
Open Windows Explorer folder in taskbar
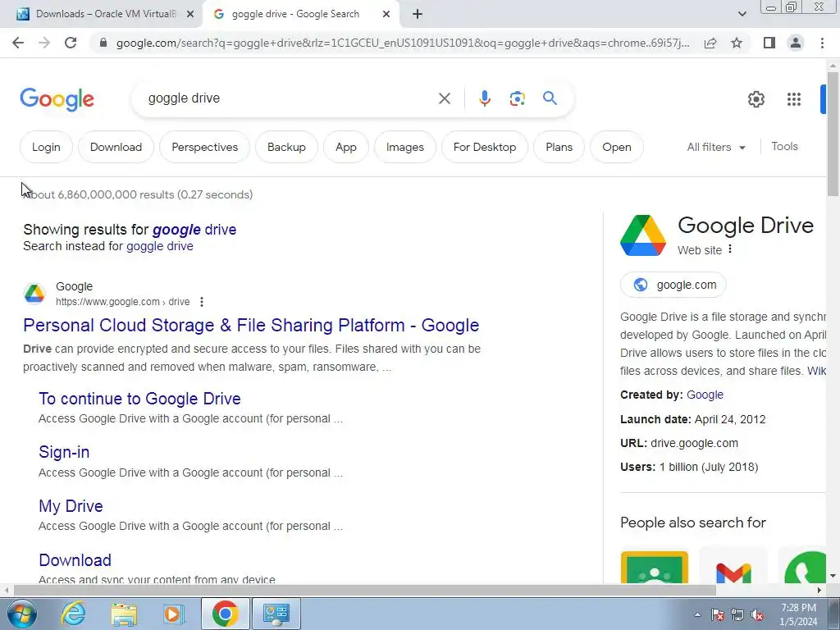pyautogui.click(x=124, y=614)
